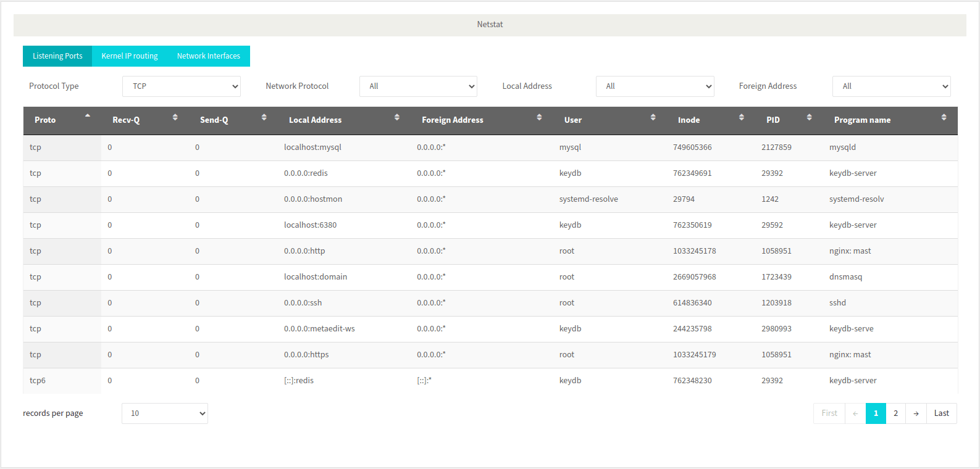Click the First page button
980x469 pixels.
click(829, 413)
